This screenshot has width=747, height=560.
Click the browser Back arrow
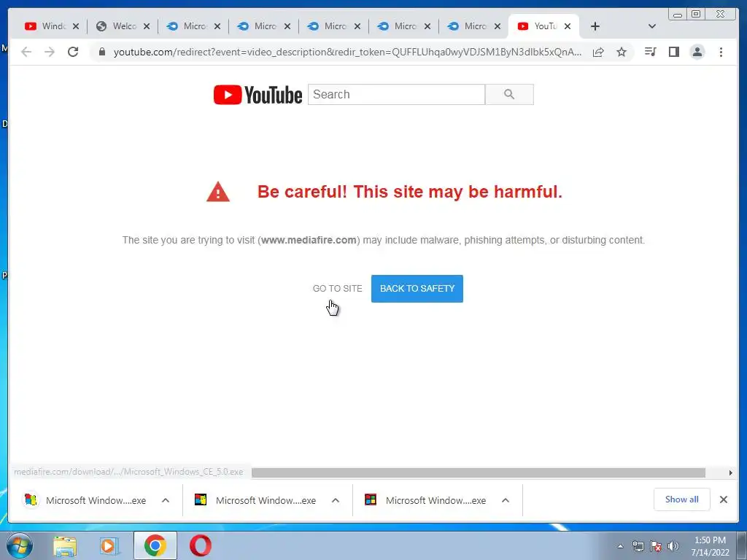pos(26,52)
